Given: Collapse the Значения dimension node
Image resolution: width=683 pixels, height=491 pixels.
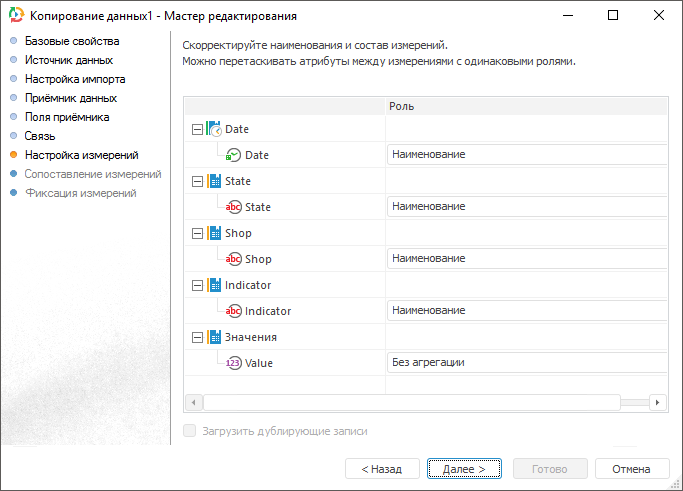Looking at the screenshot, I should 196,337.
